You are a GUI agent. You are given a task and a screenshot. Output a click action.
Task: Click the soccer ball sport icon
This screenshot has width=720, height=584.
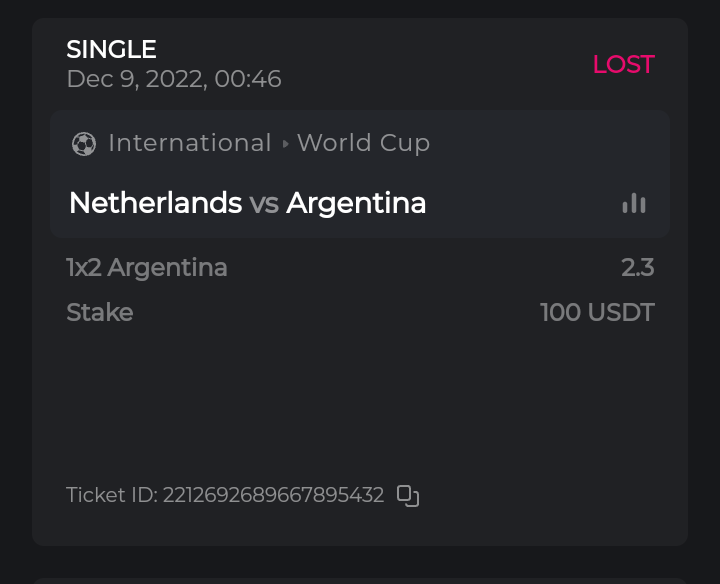pos(84,144)
